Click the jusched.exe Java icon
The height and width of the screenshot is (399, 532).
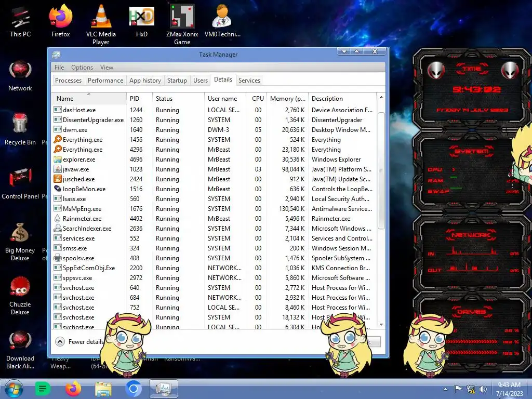[x=58, y=179]
